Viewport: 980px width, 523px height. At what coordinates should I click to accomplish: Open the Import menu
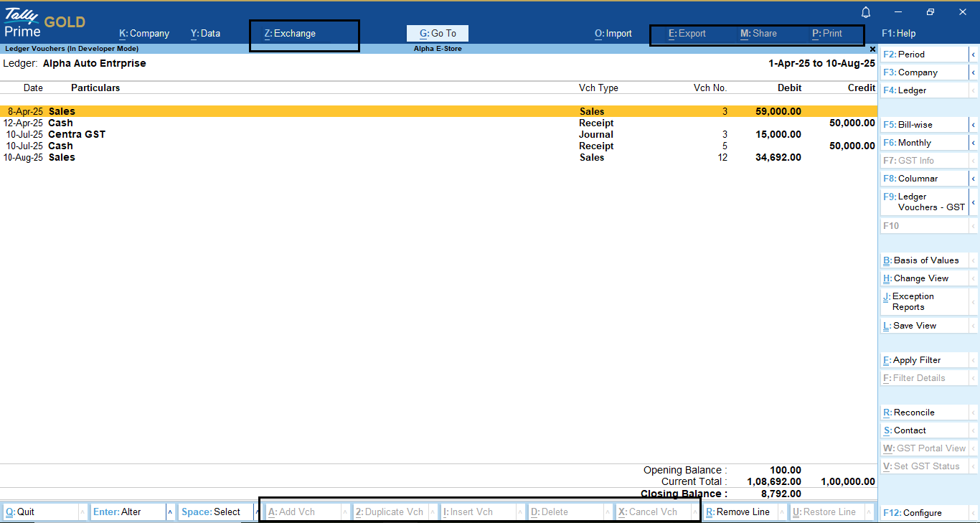point(613,34)
